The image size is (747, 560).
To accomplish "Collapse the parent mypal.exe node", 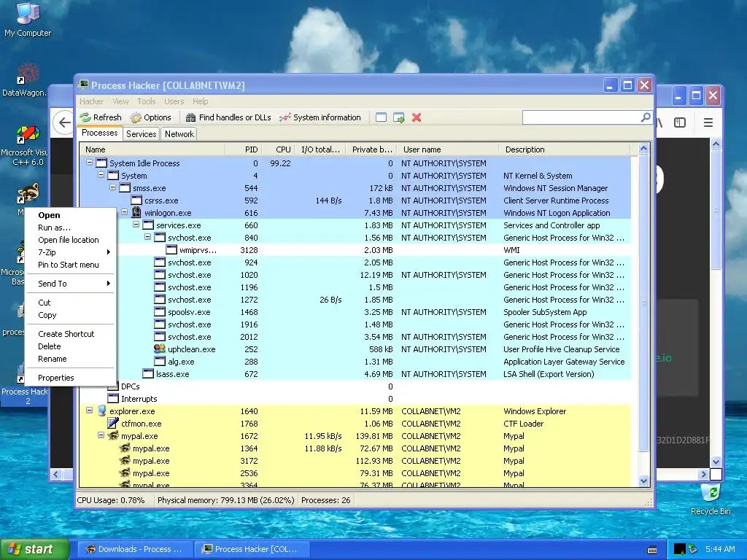I will tap(101, 435).
